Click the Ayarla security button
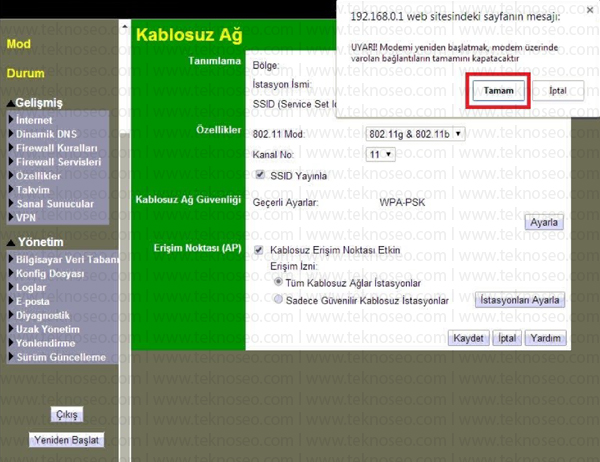600x462 pixels. pyautogui.click(x=544, y=222)
